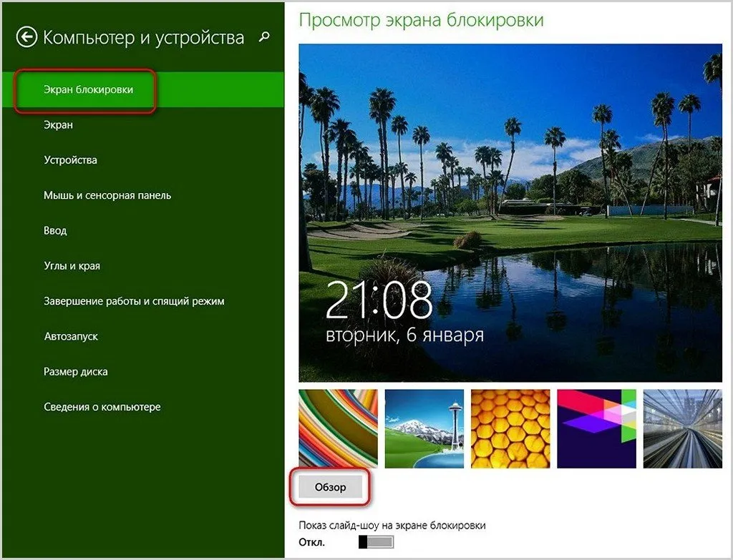Toggle lock screen slideshow switch
This screenshot has width=733, height=560.
(x=376, y=542)
